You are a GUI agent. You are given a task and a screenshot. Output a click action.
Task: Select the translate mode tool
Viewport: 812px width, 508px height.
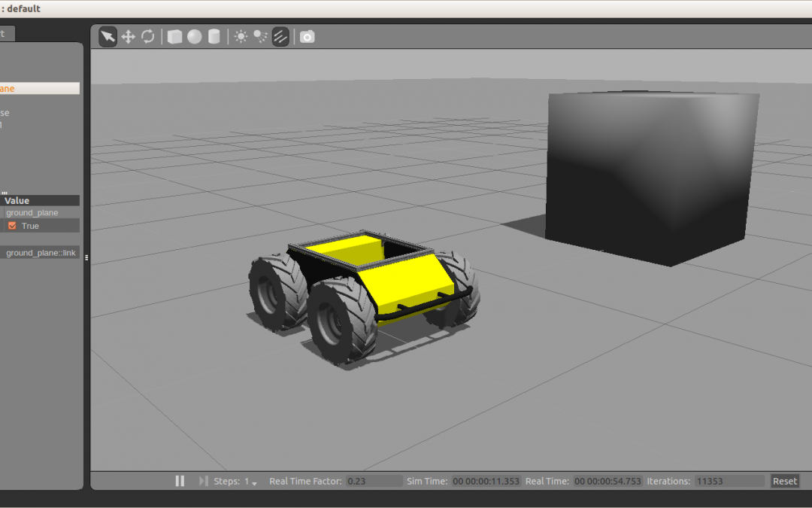click(128, 37)
